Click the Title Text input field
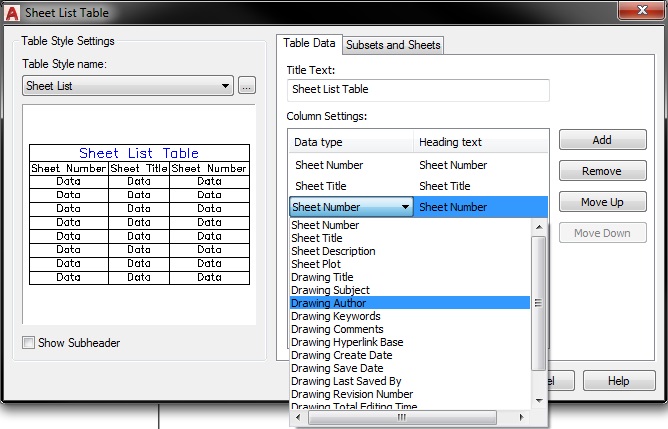668x429 pixels. pyautogui.click(x=418, y=90)
